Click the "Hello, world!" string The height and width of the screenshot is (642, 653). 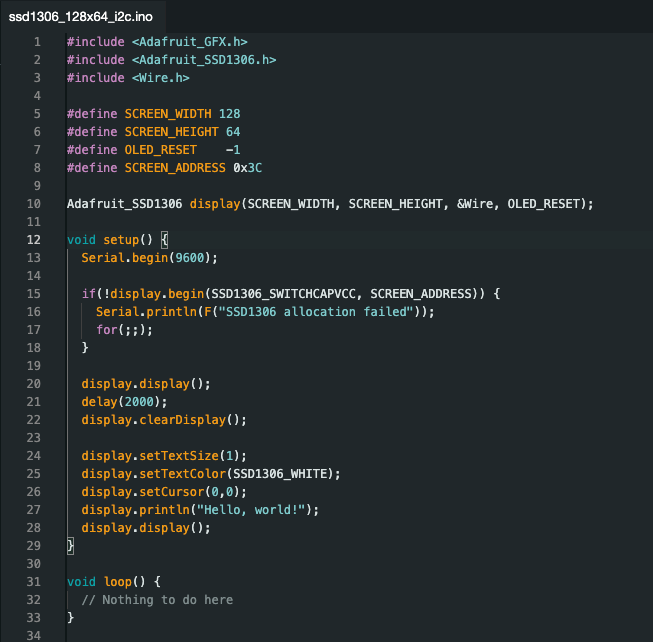[251, 510]
